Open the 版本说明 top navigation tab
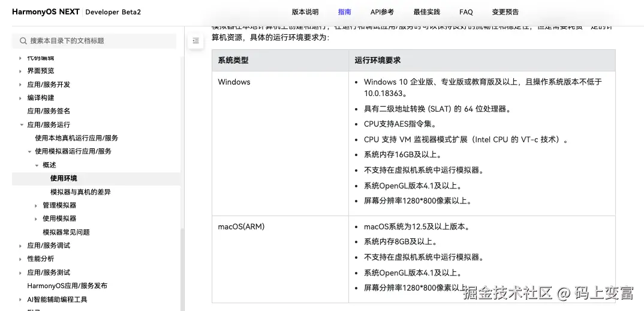644x311 pixels. (x=305, y=12)
